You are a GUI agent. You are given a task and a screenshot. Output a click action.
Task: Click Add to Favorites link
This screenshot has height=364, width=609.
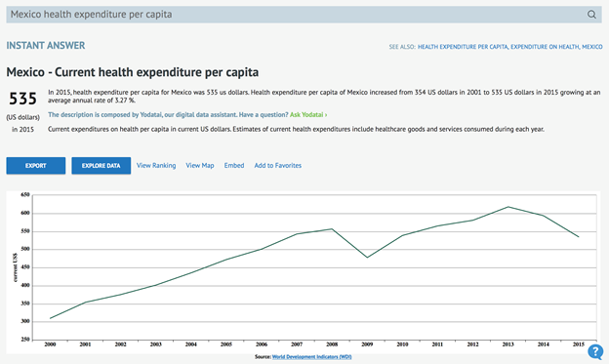[278, 166]
